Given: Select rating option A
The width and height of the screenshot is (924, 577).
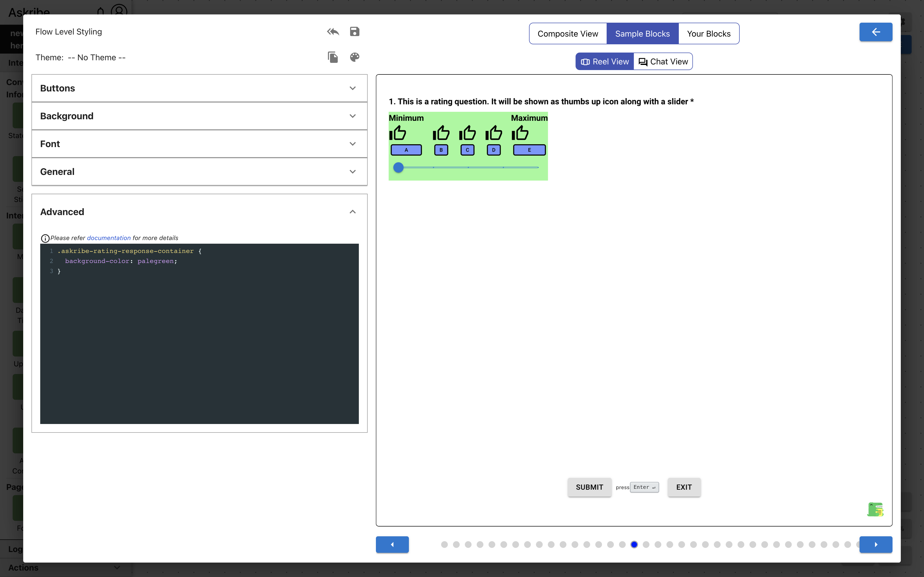Looking at the screenshot, I should (406, 150).
